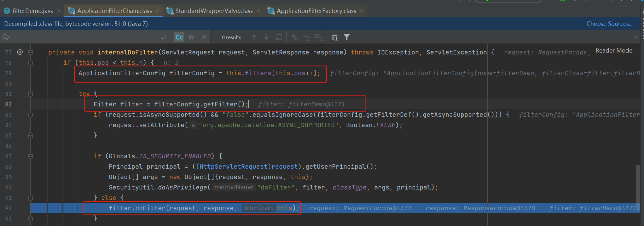Viewport: 644px width, 226px height.
Task: Click the @ override gutter icon on line 77
Action: point(20,52)
